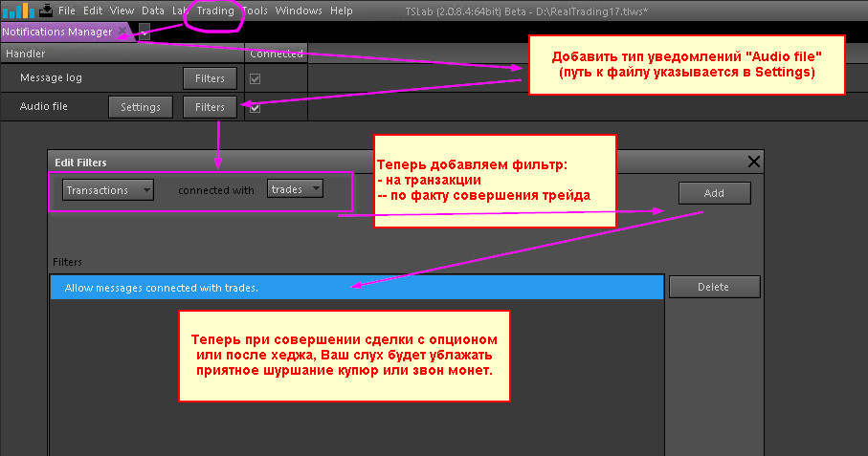
Task: Click the Add filter button
Action: coord(714,193)
